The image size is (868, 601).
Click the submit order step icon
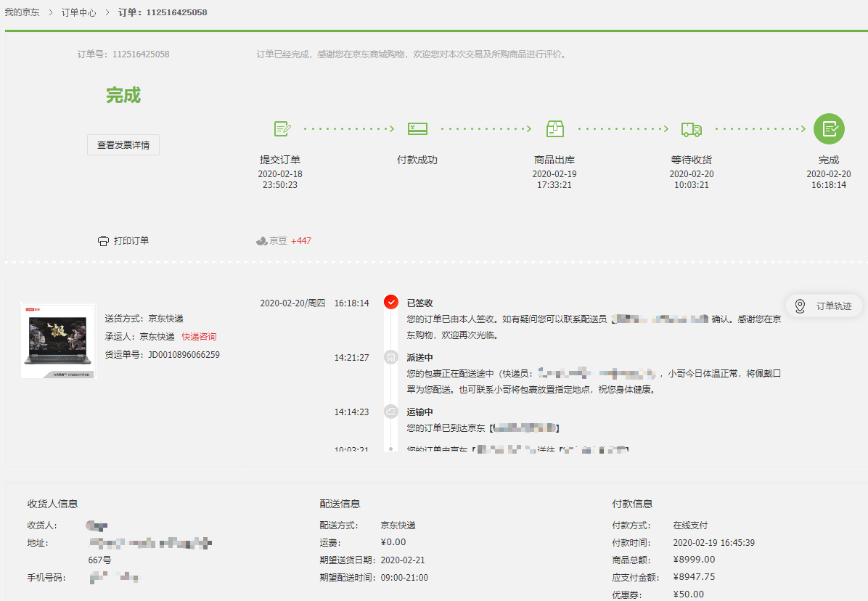click(x=282, y=129)
